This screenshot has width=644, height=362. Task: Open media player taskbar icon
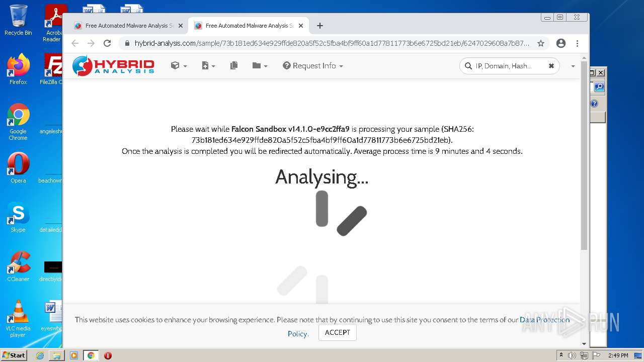[x=74, y=355]
